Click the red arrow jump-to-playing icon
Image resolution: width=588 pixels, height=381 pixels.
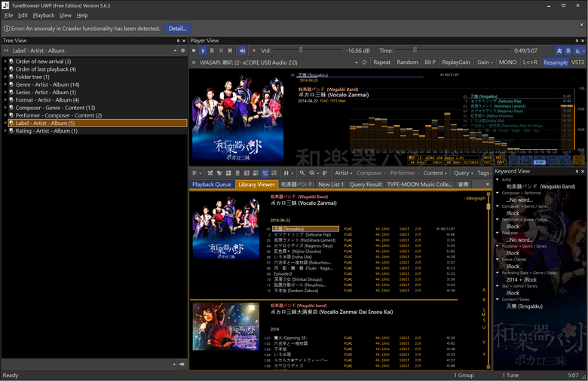[325, 173]
